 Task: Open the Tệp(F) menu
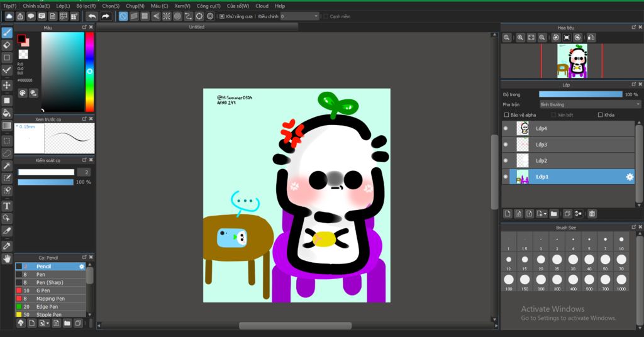10,6
